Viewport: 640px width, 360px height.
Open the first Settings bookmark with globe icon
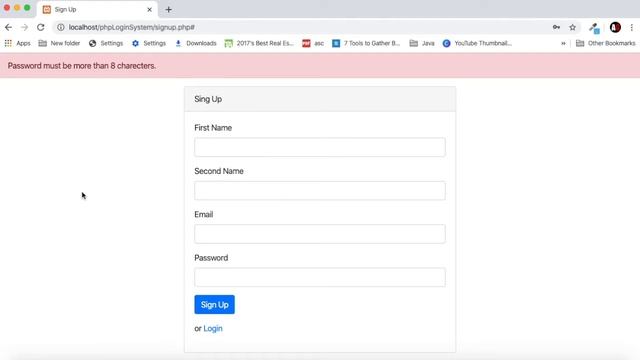click(106, 43)
